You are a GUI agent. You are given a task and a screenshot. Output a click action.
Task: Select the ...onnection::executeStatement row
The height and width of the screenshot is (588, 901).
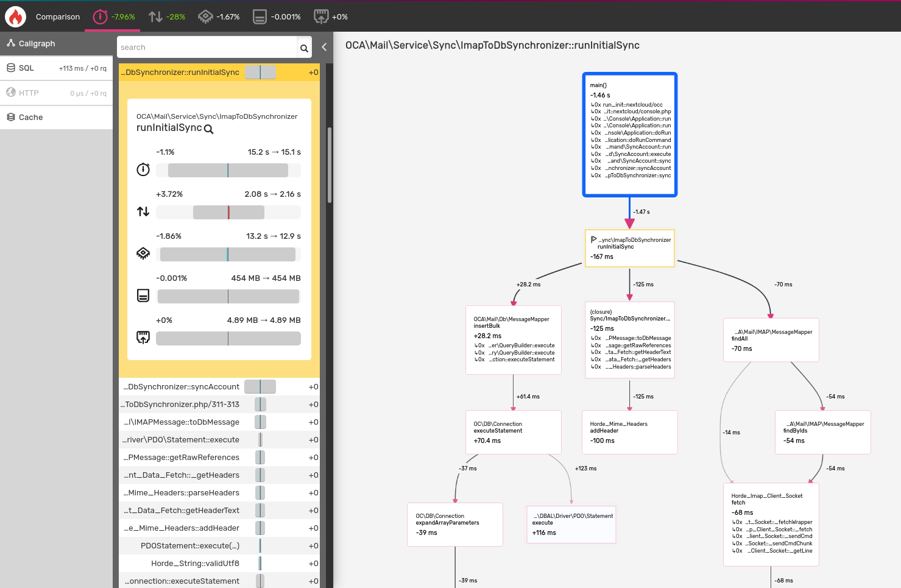coord(219,581)
